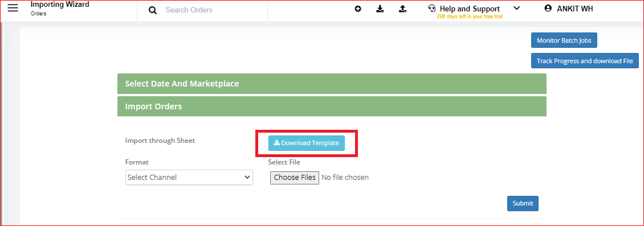
Task: Click Monitor Batch Jobs button
Action: pos(564,40)
